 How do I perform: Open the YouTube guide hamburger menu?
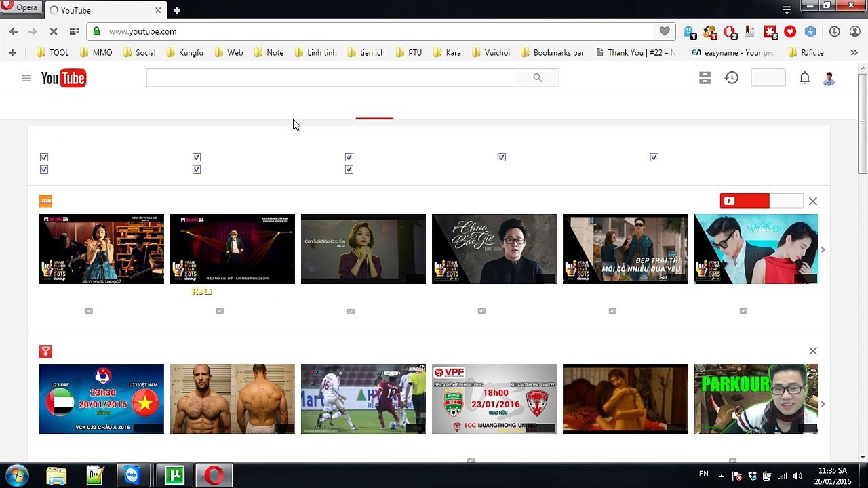tap(26, 78)
